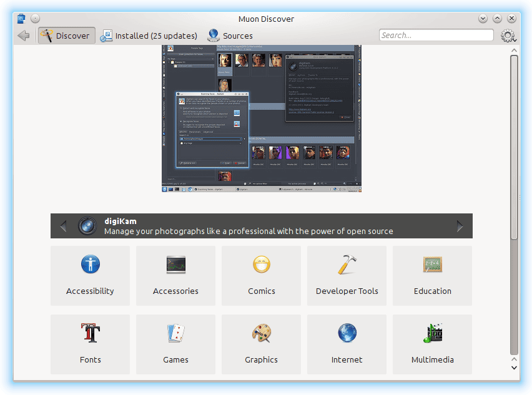Click the Muon Discover app icon in titlebar
The height and width of the screenshot is (395, 532).
click(x=21, y=18)
